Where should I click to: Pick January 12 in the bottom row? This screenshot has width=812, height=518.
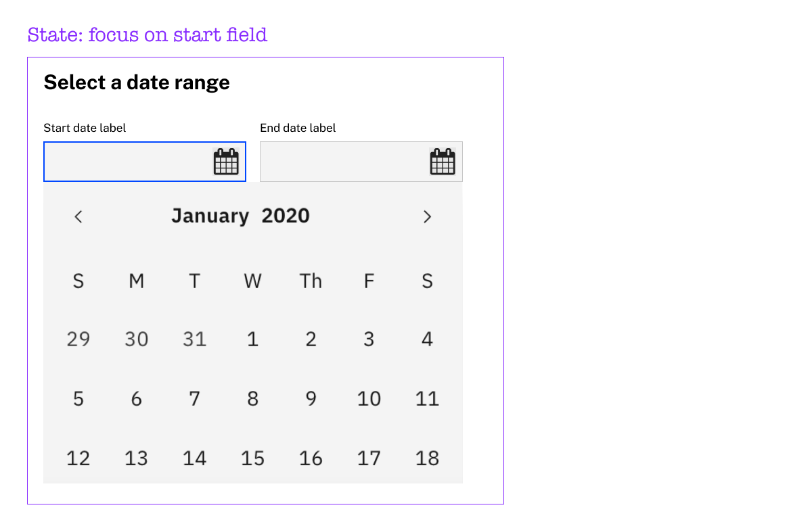point(78,458)
